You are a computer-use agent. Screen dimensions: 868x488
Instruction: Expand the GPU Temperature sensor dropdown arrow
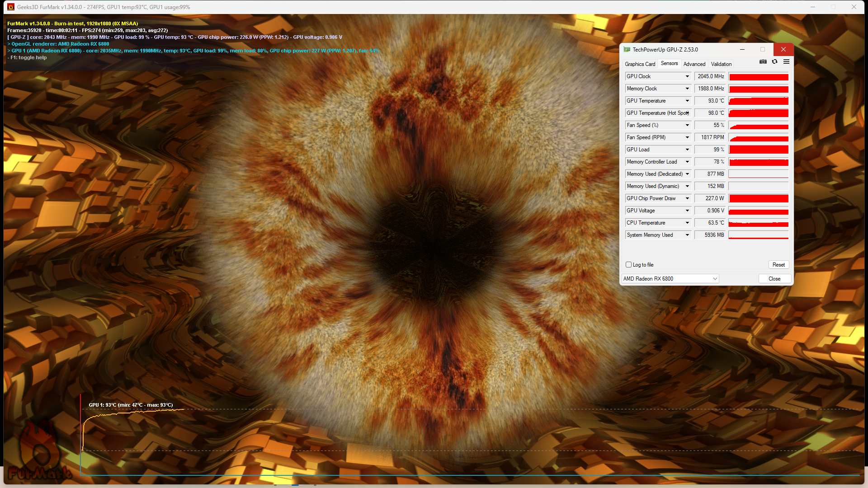pos(687,101)
